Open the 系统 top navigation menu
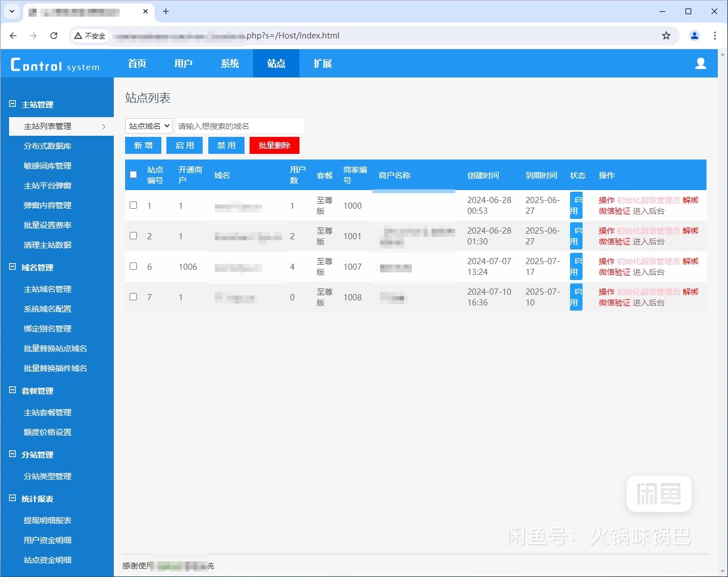Viewport: 728px width, 577px height. click(x=230, y=63)
